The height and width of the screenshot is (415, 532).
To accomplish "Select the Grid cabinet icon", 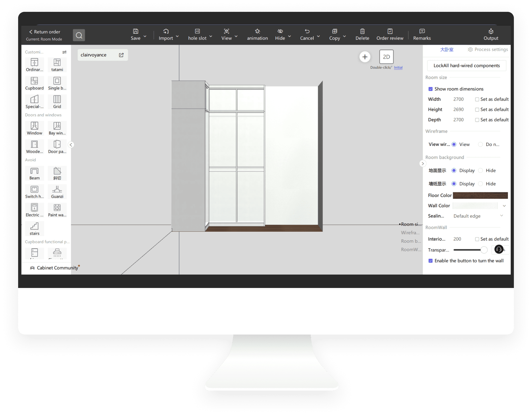I will [x=57, y=102].
